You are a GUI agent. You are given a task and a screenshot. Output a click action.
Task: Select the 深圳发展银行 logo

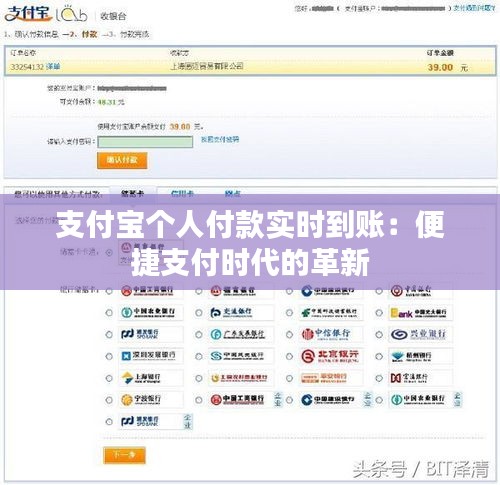(151, 356)
